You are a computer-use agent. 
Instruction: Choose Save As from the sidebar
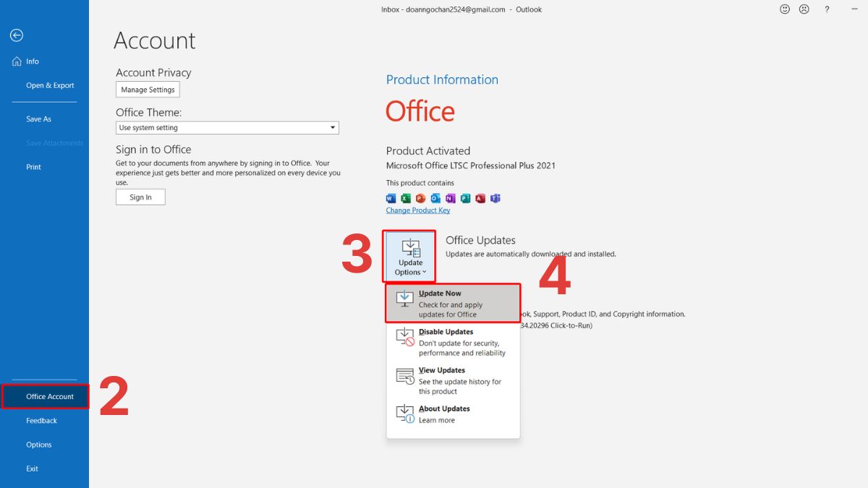coord(38,119)
